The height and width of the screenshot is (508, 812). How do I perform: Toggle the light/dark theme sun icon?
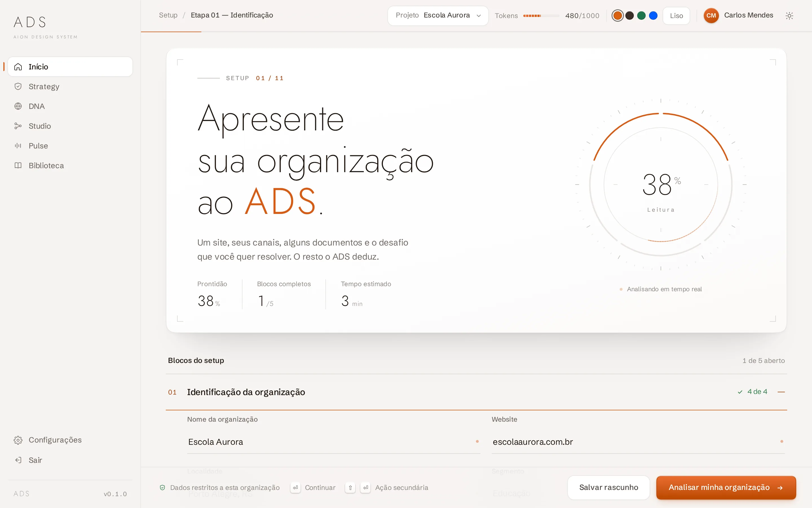pyautogui.click(x=789, y=16)
